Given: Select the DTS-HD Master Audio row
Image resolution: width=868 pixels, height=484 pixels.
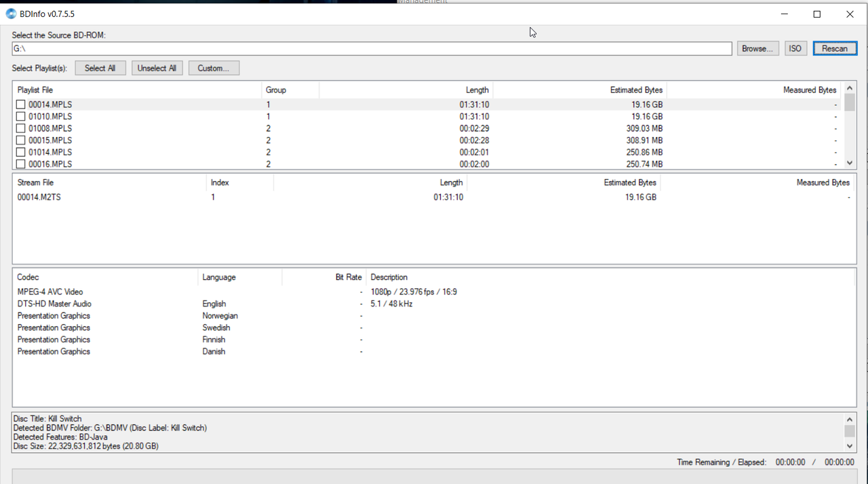Looking at the screenshot, I should click(434, 304).
